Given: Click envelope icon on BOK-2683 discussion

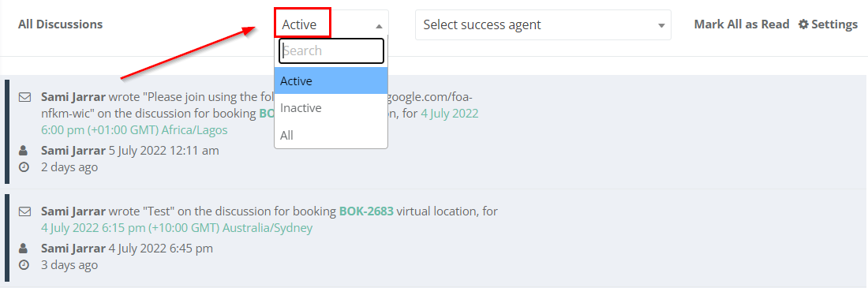Looking at the screenshot, I should pyautogui.click(x=24, y=211).
